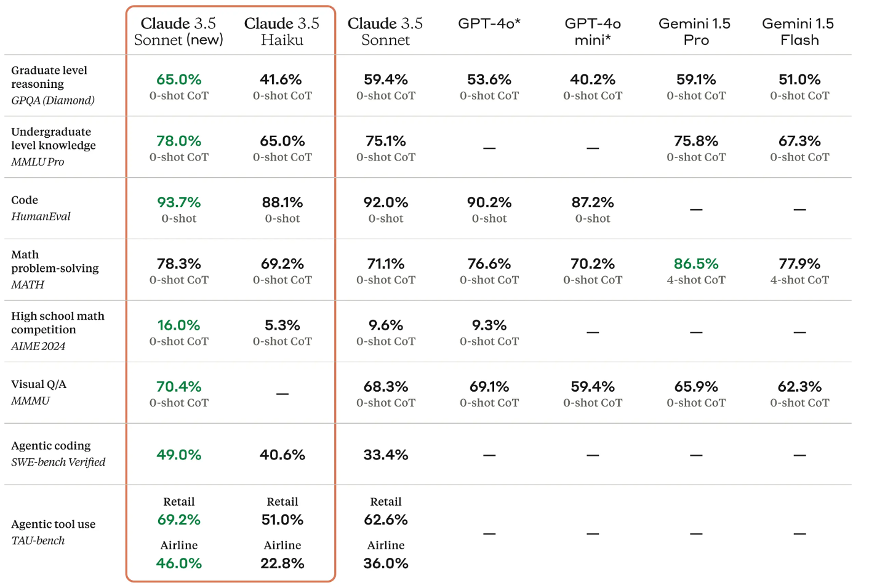Click the HumanEval benchmark label
869x588 pixels.
[x=41, y=217]
